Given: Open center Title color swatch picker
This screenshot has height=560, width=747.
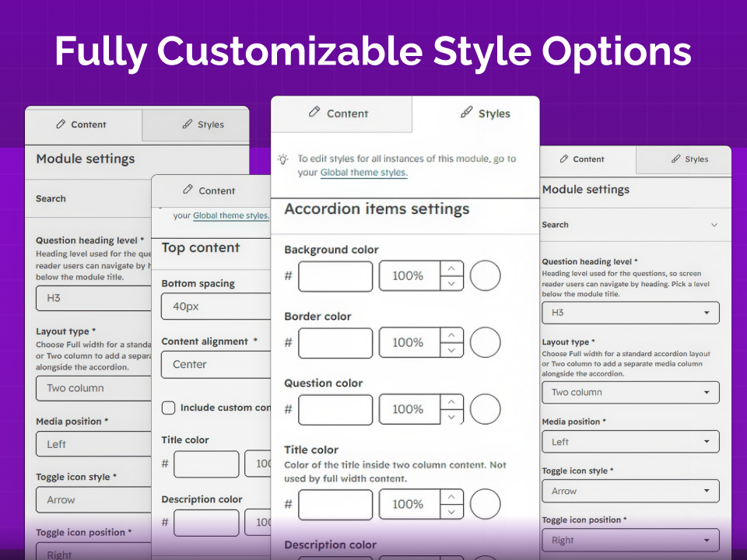Looking at the screenshot, I should point(486,504).
